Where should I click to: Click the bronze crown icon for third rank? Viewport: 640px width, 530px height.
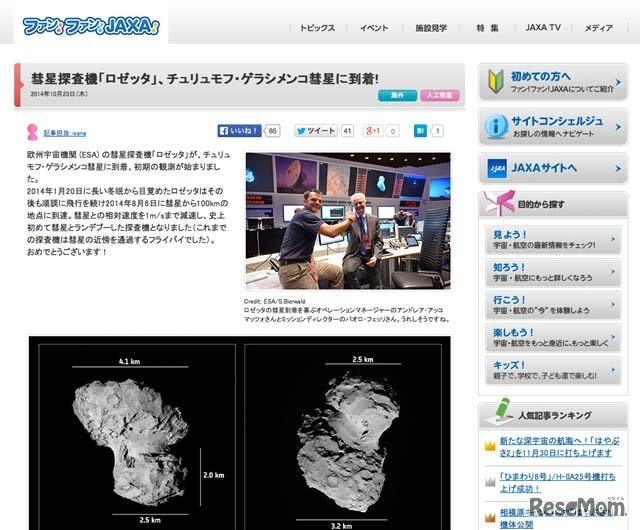490,518
